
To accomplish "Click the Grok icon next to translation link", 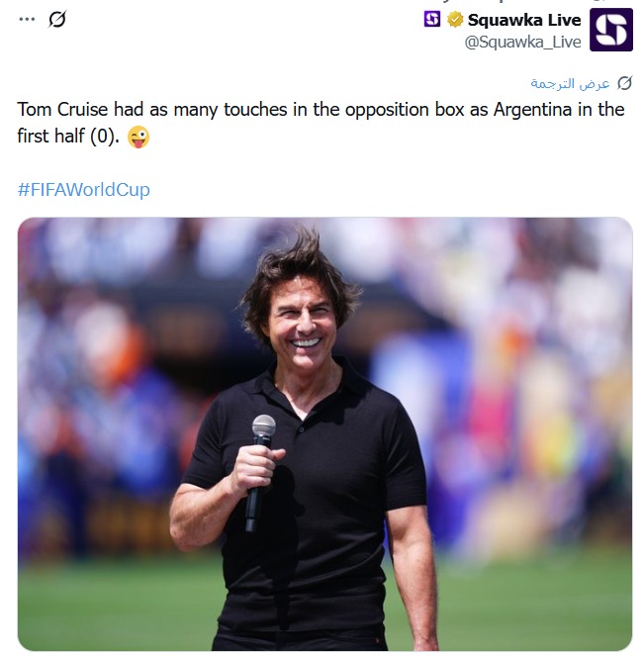I will (x=624, y=83).
